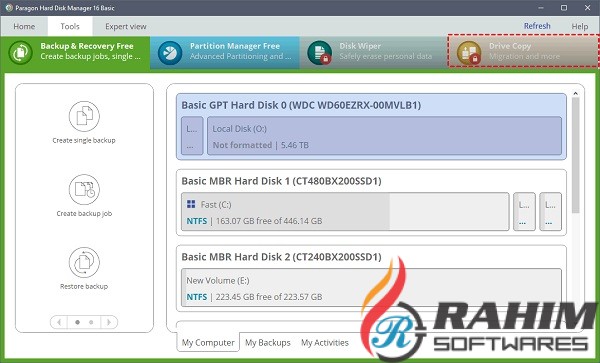Close the Paragon Hard Disk Manager window
This screenshot has width=600, height=363.
click(x=587, y=8)
